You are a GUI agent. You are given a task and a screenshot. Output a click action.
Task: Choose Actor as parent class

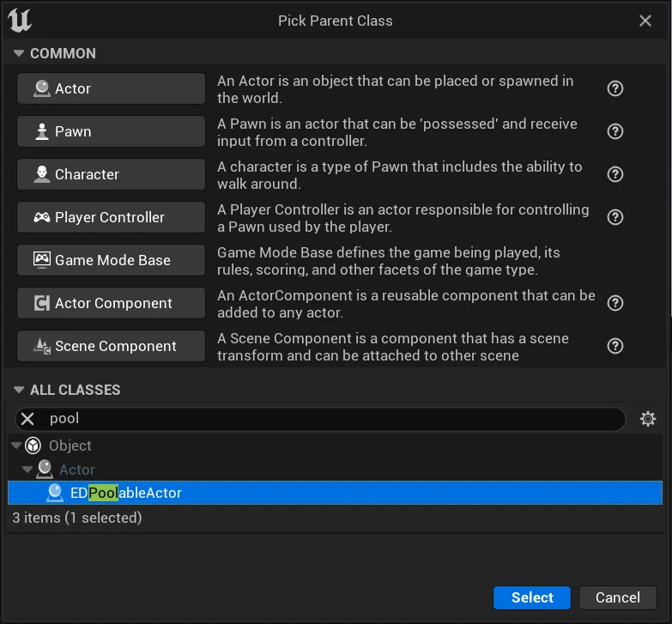coord(111,88)
